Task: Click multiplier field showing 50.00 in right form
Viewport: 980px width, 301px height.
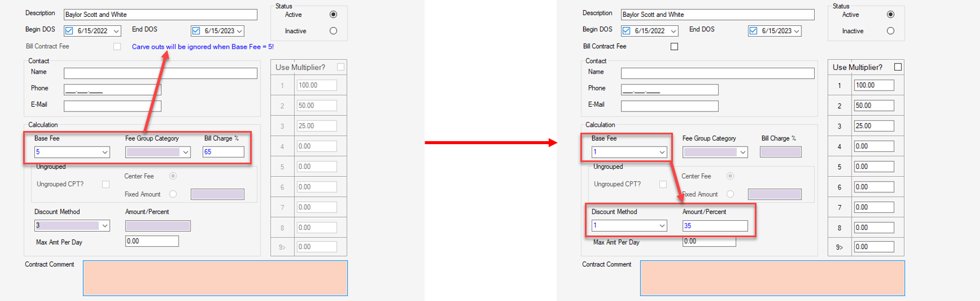Action: click(873, 106)
